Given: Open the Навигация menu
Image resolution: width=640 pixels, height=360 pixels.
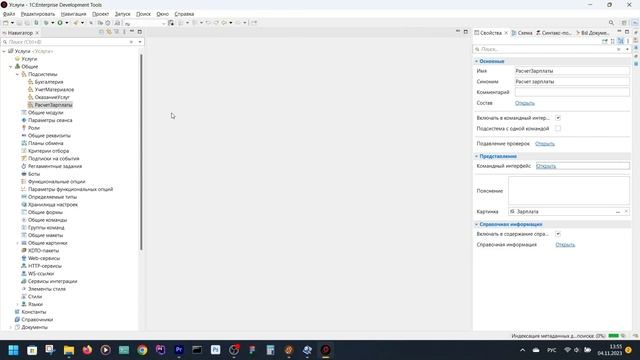Looking at the screenshot, I should point(73,14).
